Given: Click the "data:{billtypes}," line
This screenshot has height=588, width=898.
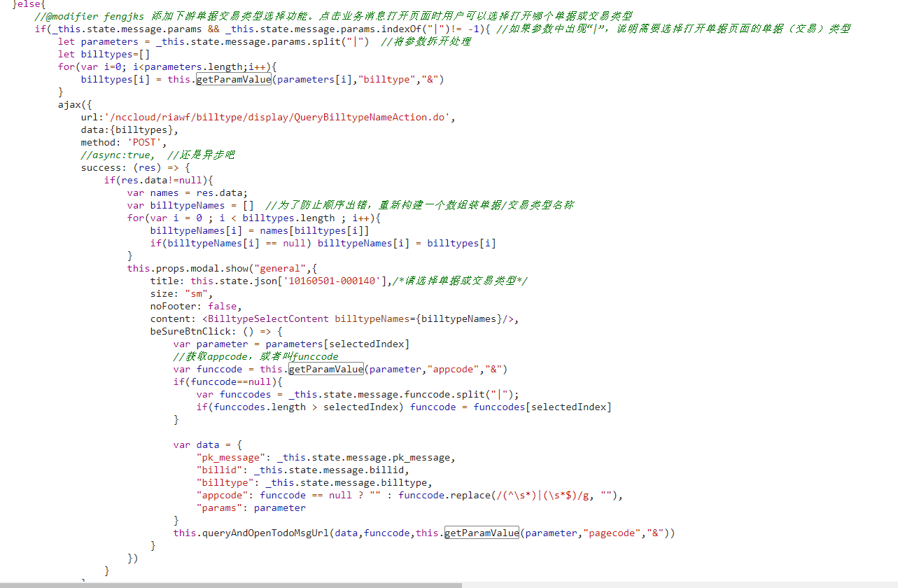Looking at the screenshot, I should [129, 129].
